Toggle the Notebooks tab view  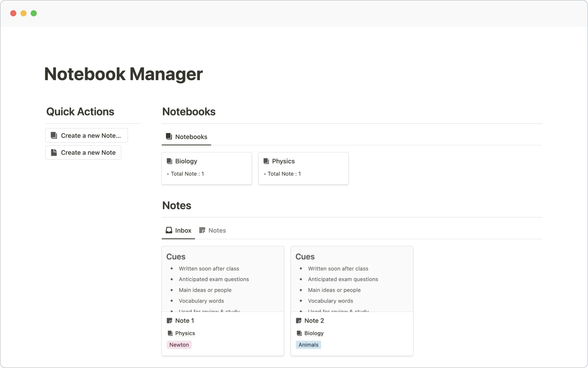pyautogui.click(x=186, y=137)
